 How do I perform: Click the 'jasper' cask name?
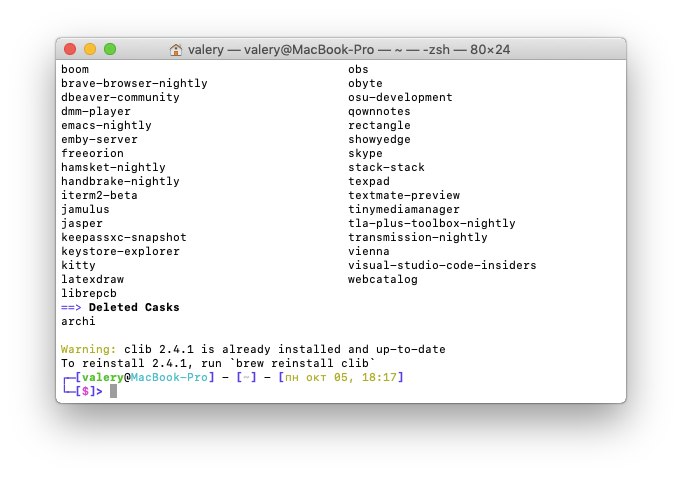pyautogui.click(x=82, y=223)
